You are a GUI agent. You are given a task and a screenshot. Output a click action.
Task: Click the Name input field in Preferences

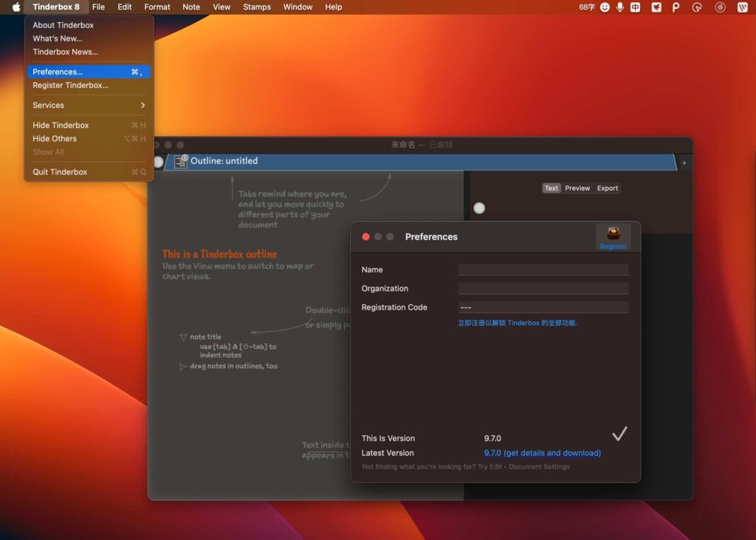[x=543, y=269]
